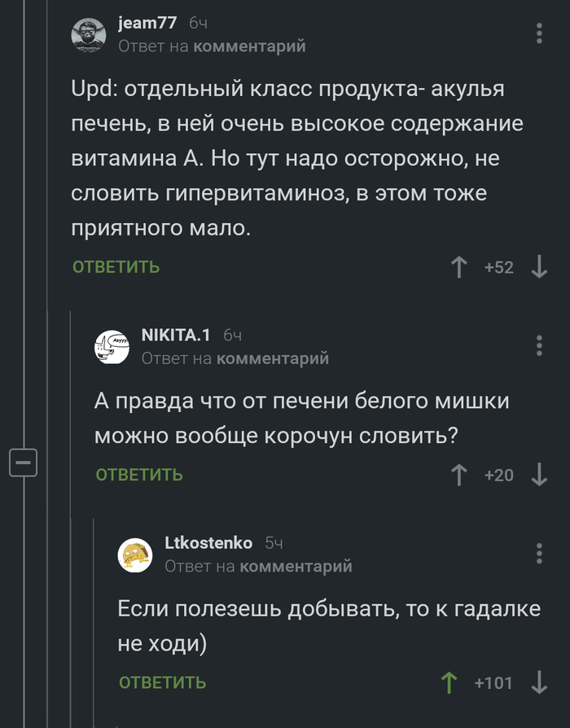Upvote NIKITA.1's comment
Image resolution: width=570 pixels, height=728 pixels.
460,475
